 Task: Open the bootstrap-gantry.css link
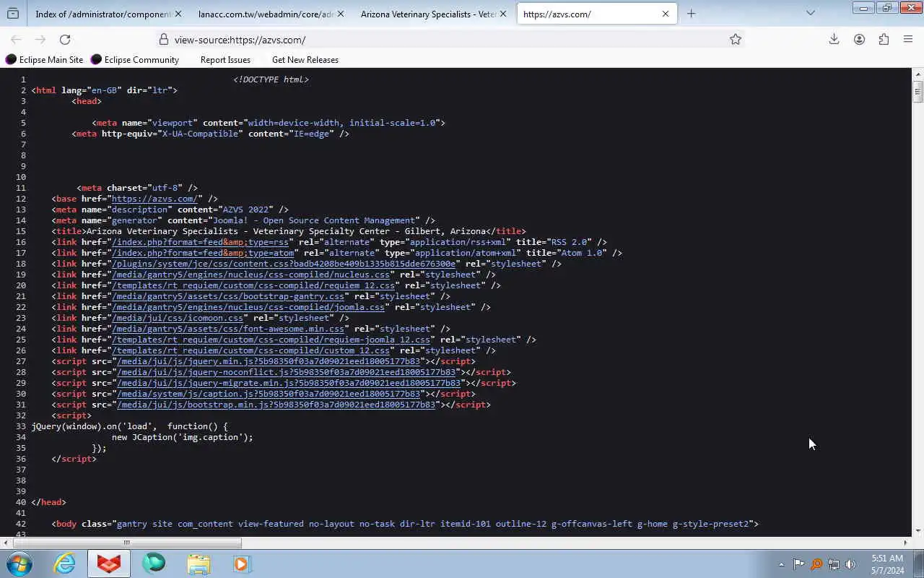(x=228, y=296)
